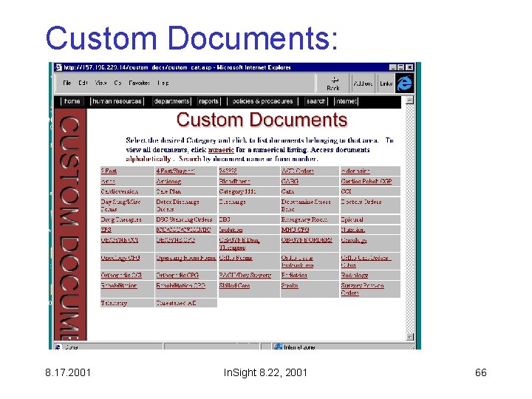Open the Favorites menu

pyautogui.click(x=139, y=83)
